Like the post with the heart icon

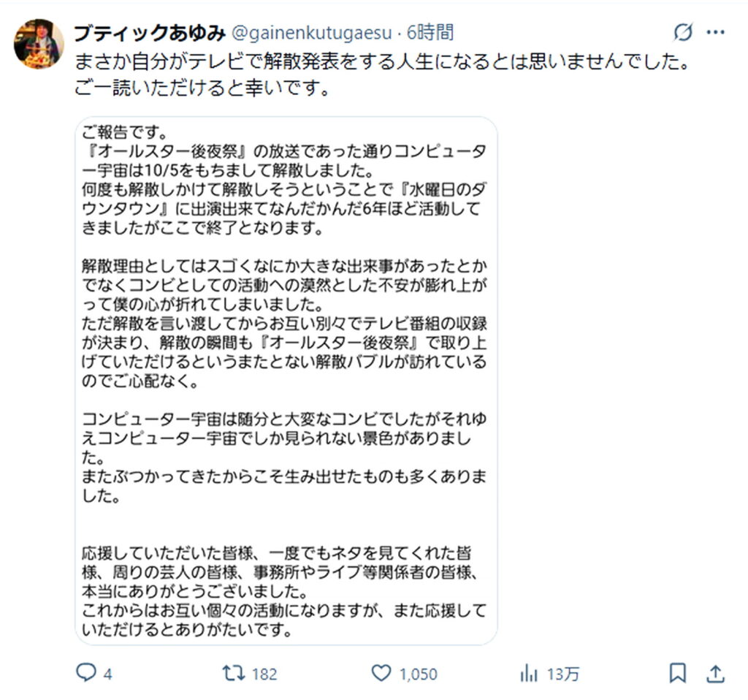point(381,673)
